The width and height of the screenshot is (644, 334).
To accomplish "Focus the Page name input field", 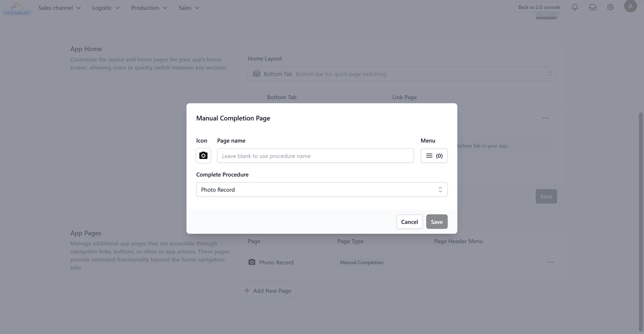I will [x=315, y=156].
